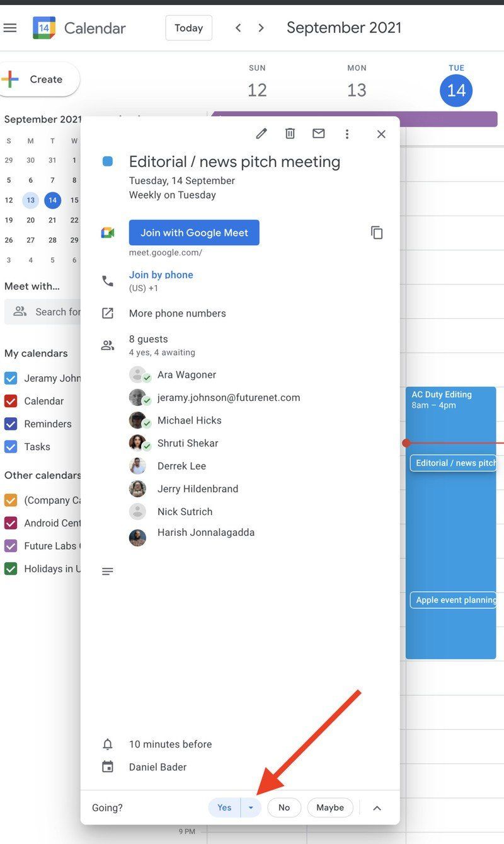504x844 pixels.
Task: Click Harish Jonnalagadda's avatar
Action: click(137, 537)
